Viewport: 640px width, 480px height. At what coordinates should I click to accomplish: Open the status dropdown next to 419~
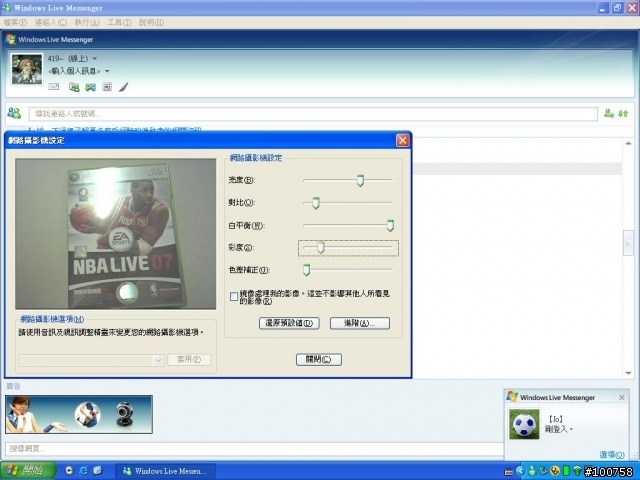tap(95, 58)
